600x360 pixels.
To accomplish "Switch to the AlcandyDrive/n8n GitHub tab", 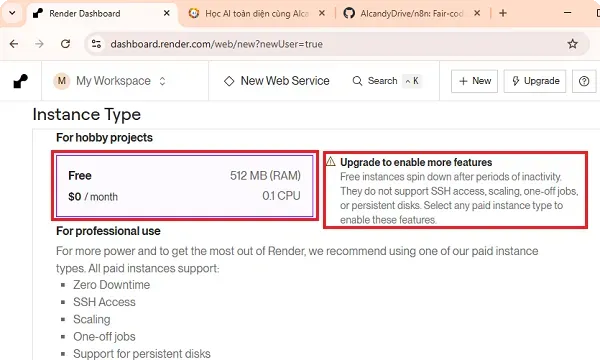I will (412, 14).
